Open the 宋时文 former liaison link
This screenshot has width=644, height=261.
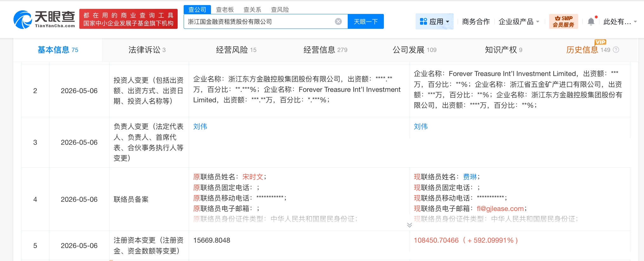click(253, 177)
